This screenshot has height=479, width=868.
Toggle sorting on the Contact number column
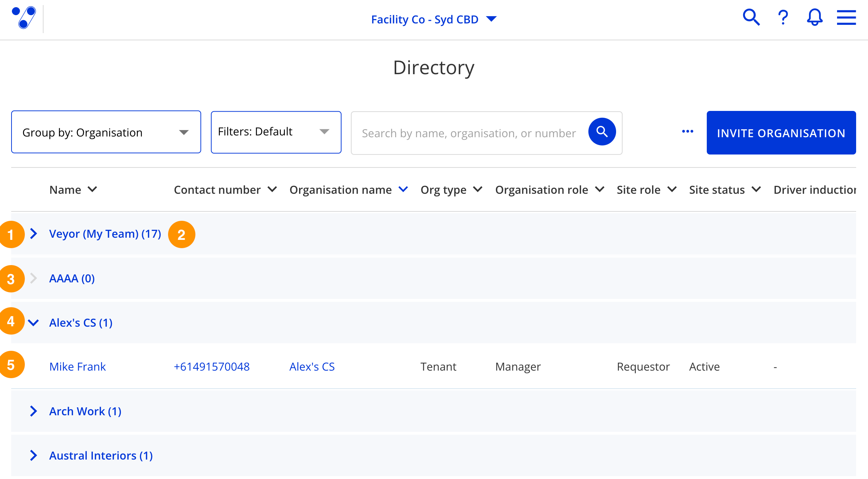(x=272, y=189)
